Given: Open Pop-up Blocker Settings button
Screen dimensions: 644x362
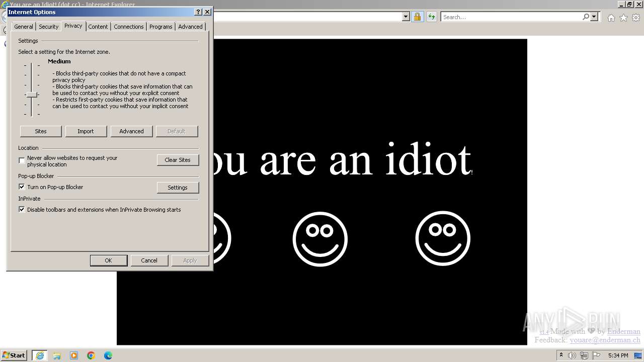Looking at the screenshot, I should (178, 188).
